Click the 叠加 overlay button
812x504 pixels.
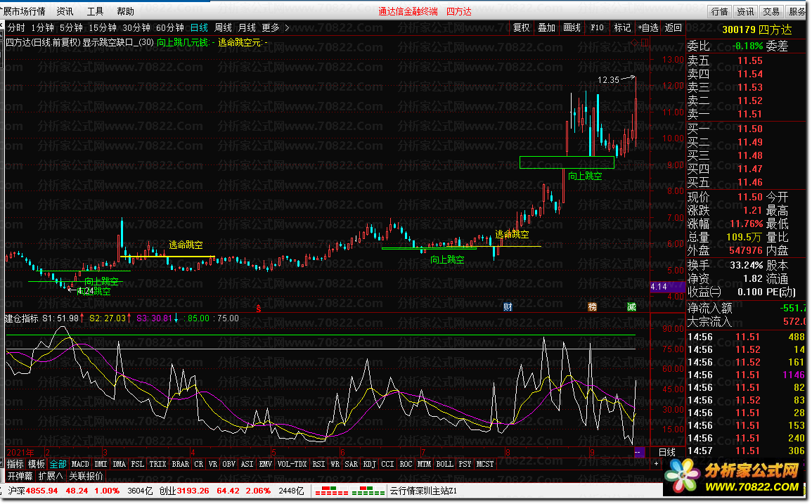pos(546,28)
